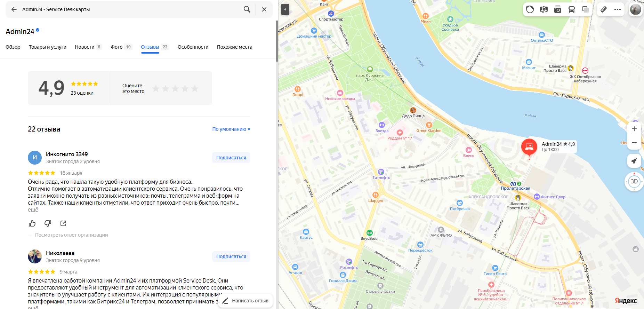
Task: Click the Гипер Лента marker
Action: point(495,268)
